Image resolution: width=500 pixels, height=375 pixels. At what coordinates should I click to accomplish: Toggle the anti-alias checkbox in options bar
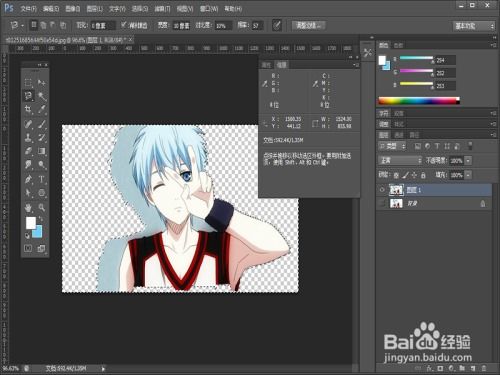[124, 25]
